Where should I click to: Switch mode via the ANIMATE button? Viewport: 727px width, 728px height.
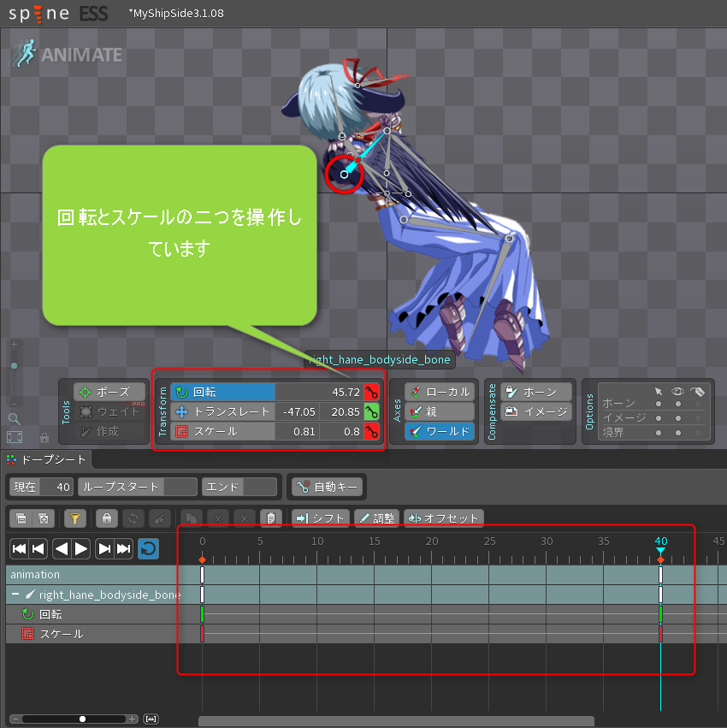tap(67, 54)
